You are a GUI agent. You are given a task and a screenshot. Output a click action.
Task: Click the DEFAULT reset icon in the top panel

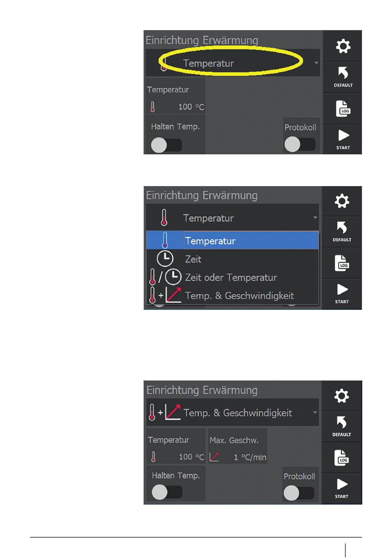tap(343, 77)
